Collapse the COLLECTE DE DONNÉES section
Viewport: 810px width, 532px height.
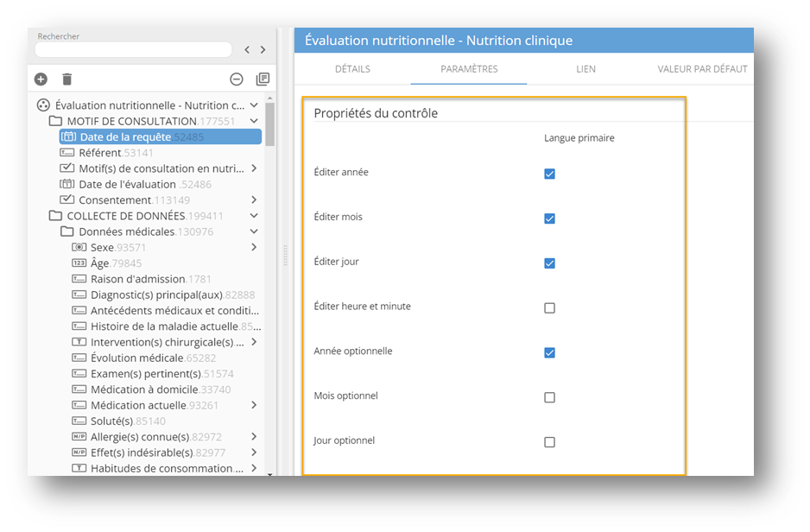coord(254,216)
